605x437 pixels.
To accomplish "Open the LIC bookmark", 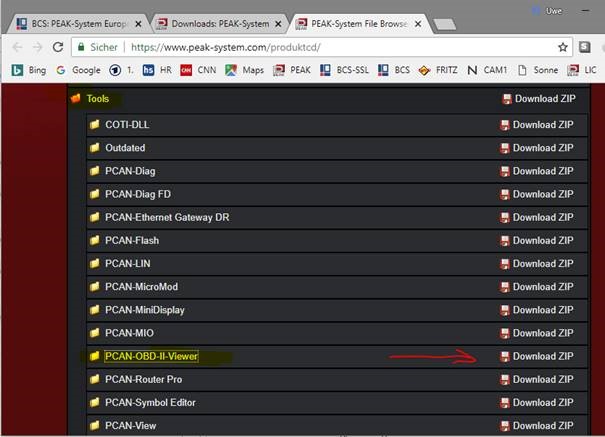I will pos(583,70).
